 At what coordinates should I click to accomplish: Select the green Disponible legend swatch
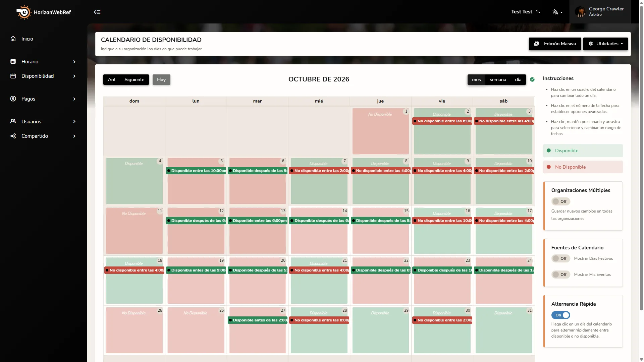(583, 150)
